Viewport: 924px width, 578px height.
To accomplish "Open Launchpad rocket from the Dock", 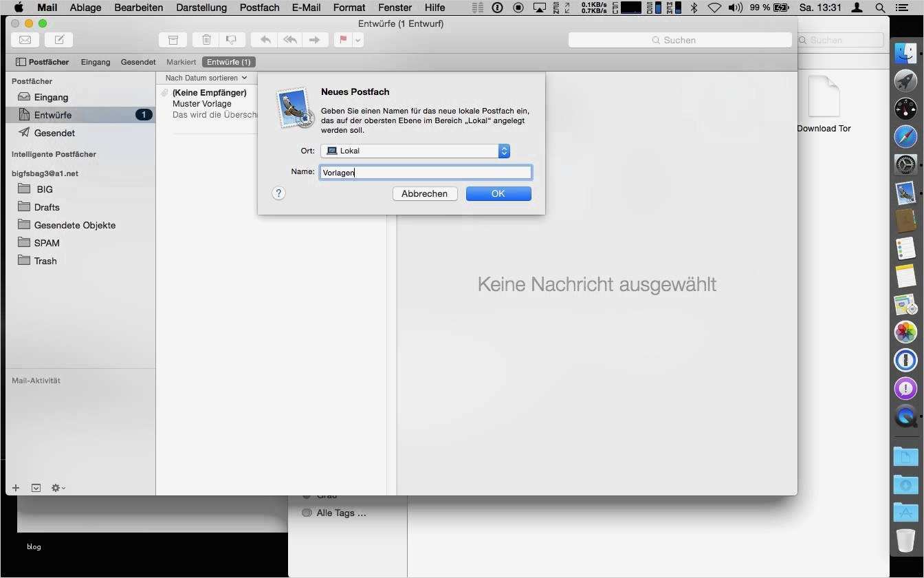I will point(905,81).
